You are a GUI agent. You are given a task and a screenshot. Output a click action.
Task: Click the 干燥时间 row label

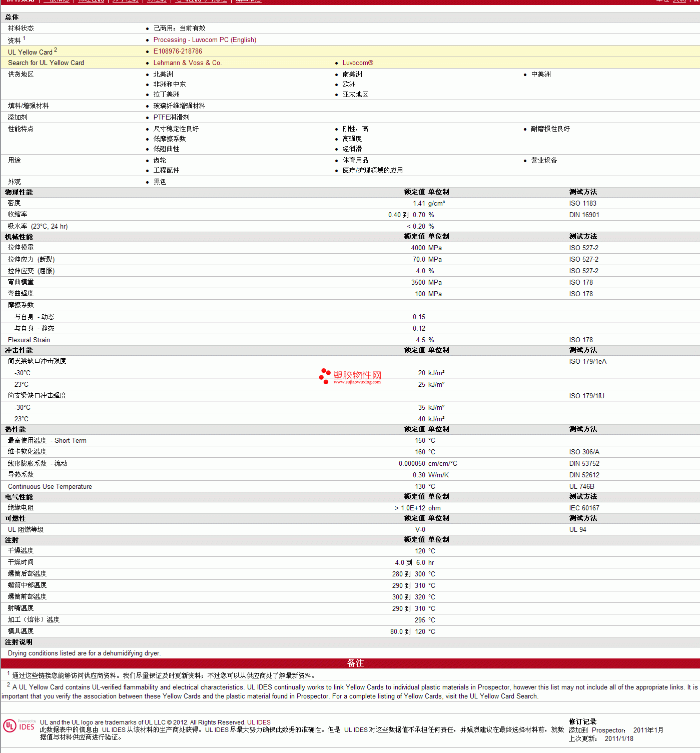(x=21, y=562)
